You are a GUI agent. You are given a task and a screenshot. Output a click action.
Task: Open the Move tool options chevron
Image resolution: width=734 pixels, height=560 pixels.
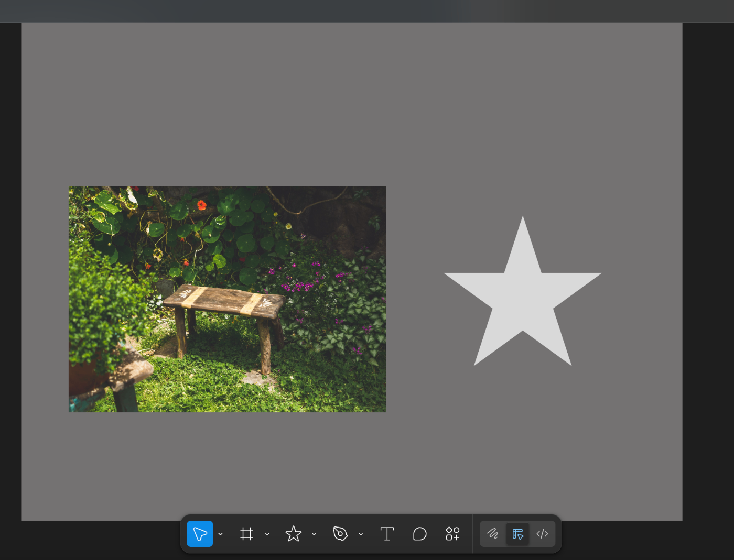click(221, 534)
